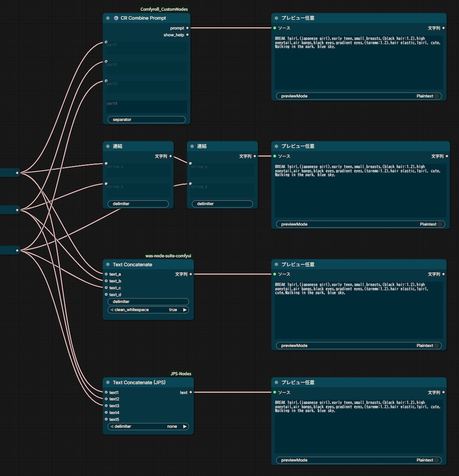459x476 pixels.
Task: Click the show_help output connector
Action: (x=187, y=35)
